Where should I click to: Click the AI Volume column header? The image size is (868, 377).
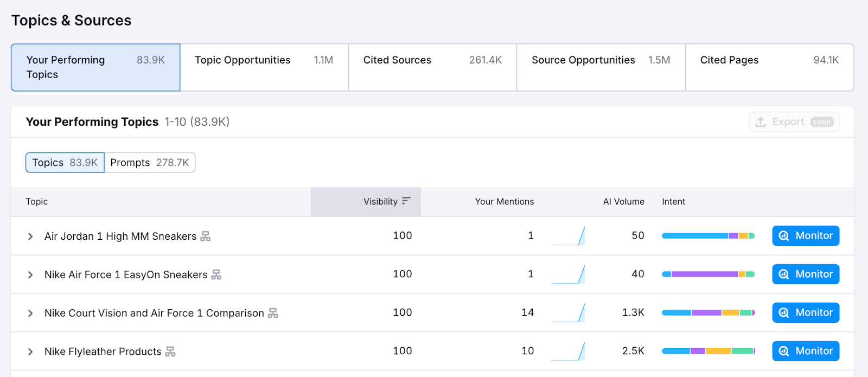(623, 202)
